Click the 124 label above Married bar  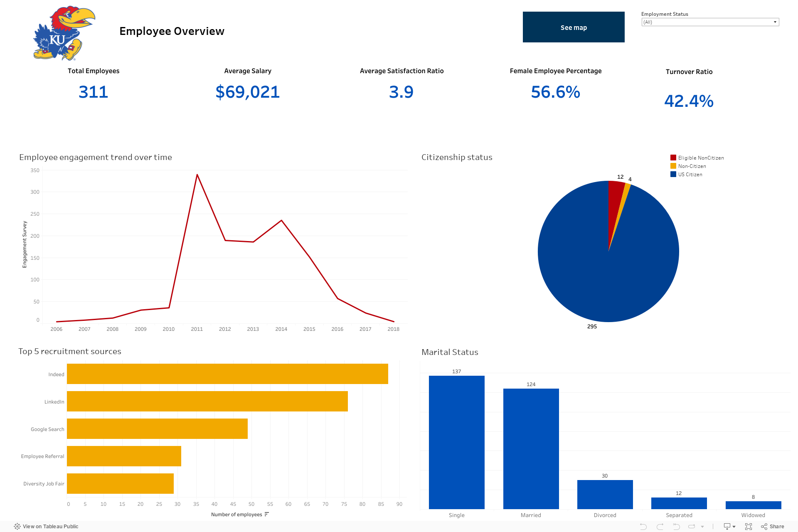(x=531, y=384)
